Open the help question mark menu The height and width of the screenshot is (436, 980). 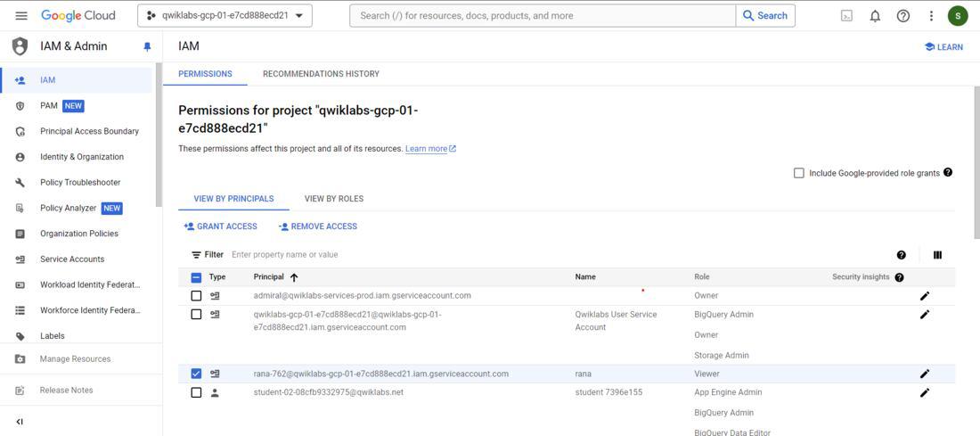pyautogui.click(x=903, y=15)
